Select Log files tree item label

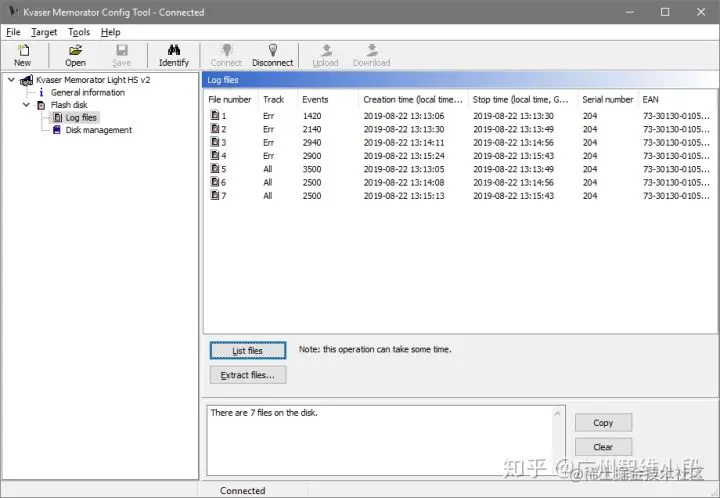pos(81,118)
